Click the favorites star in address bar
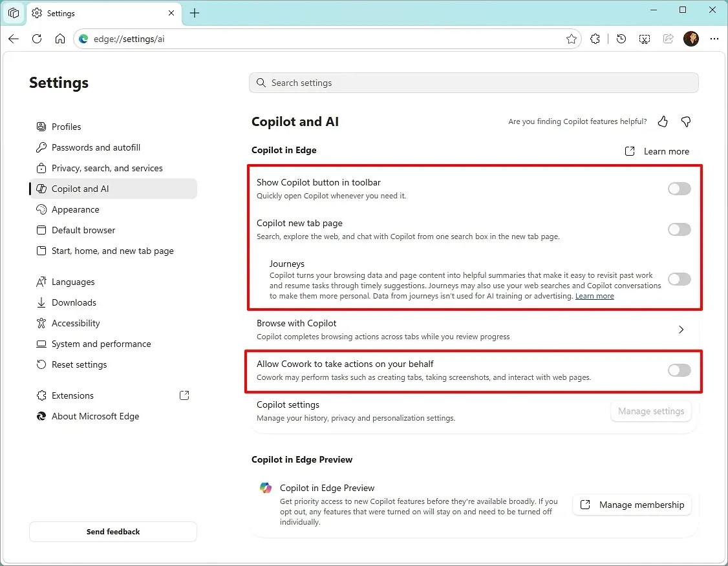Screen dimensions: 728x566 (572, 39)
